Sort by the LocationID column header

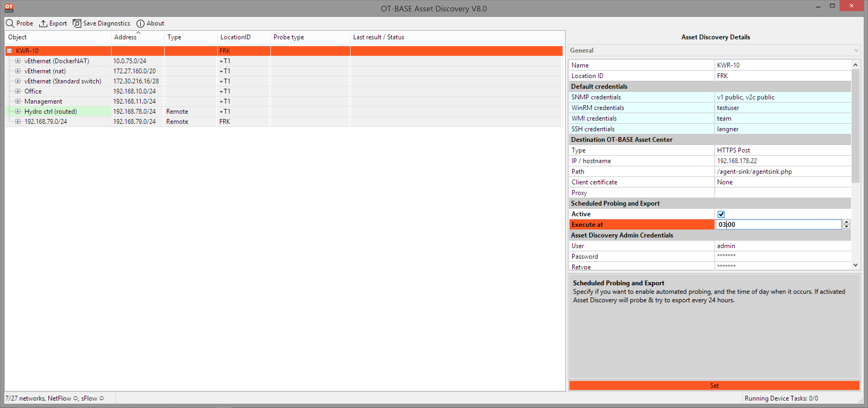click(244, 37)
